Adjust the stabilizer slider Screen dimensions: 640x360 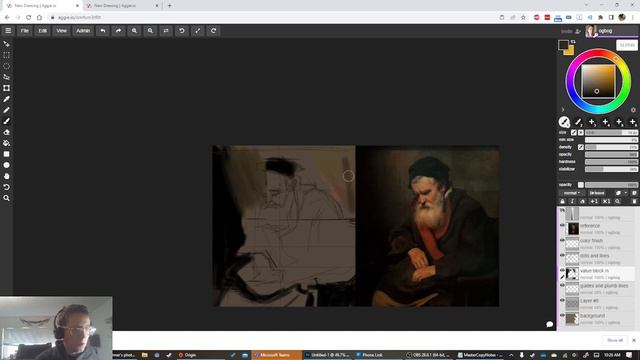click(611, 169)
